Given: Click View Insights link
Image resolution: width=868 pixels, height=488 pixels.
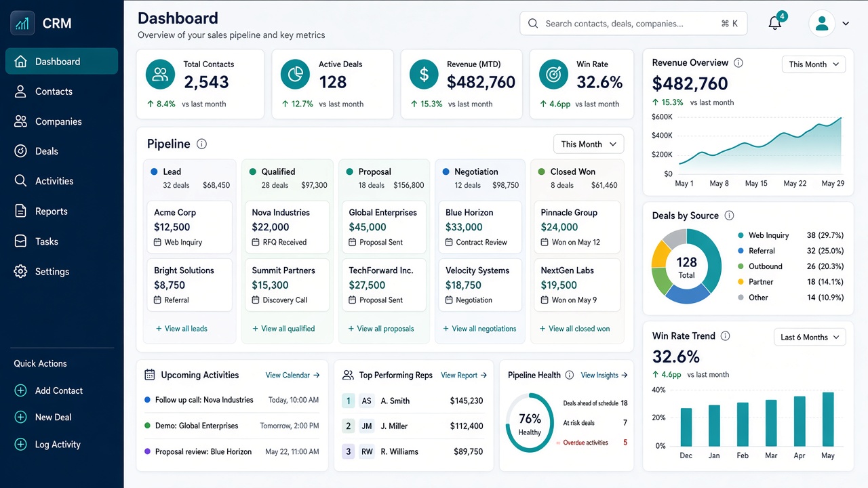Looking at the screenshot, I should tap(604, 375).
